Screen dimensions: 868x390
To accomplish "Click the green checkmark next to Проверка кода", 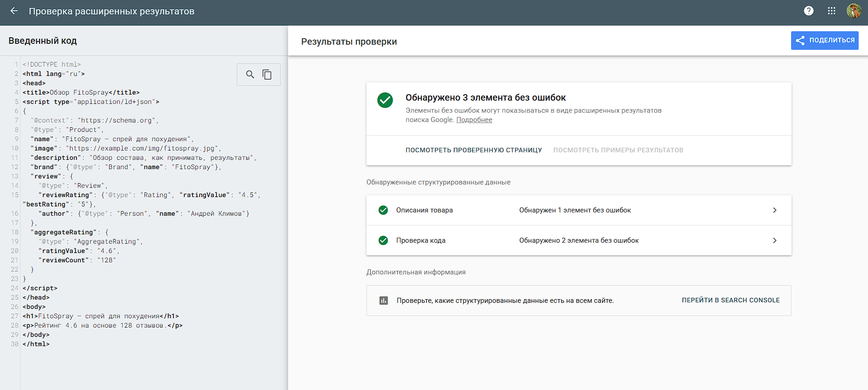I will pos(383,240).
